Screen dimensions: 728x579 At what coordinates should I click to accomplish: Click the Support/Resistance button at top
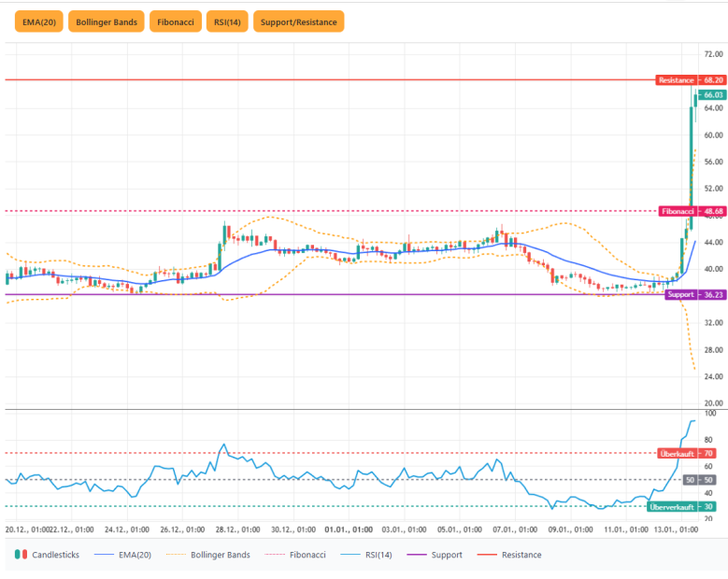click(x=298, y=21)
